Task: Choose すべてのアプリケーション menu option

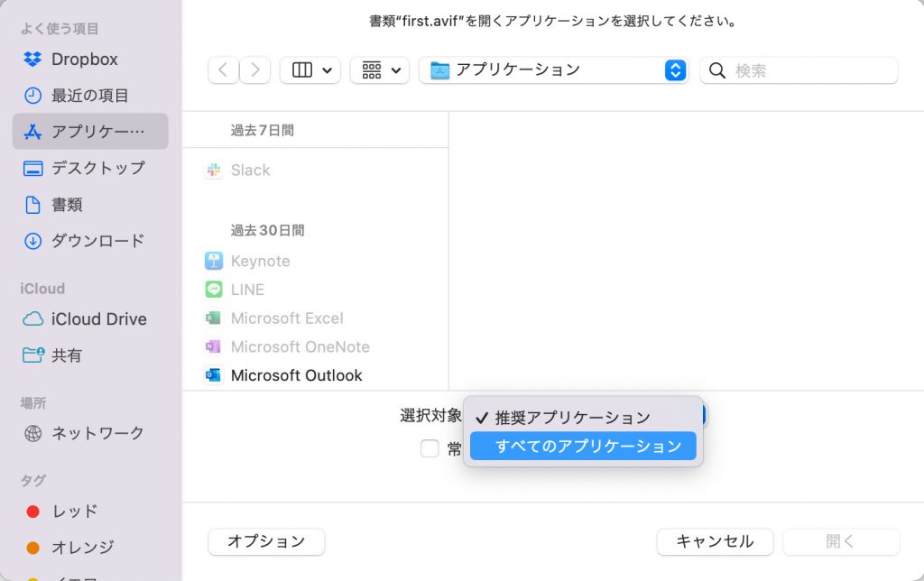Action: pyautogui.click(x=583, y=446)
